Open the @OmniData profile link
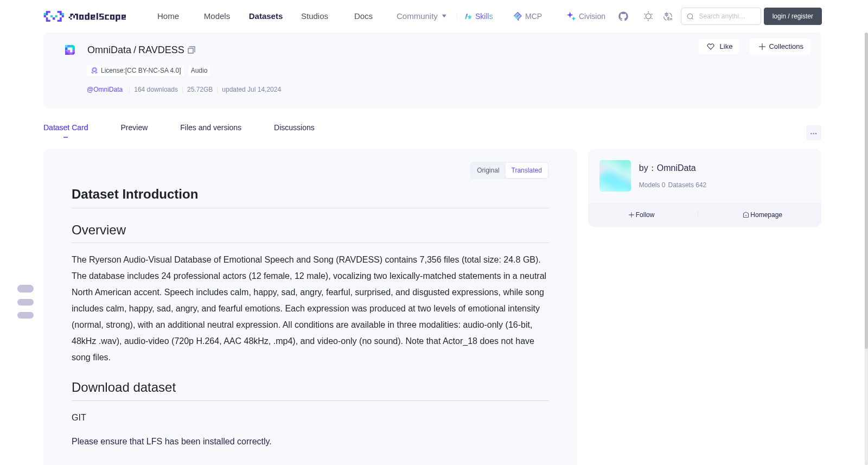 pyautogui.click(x=105, y=90)
